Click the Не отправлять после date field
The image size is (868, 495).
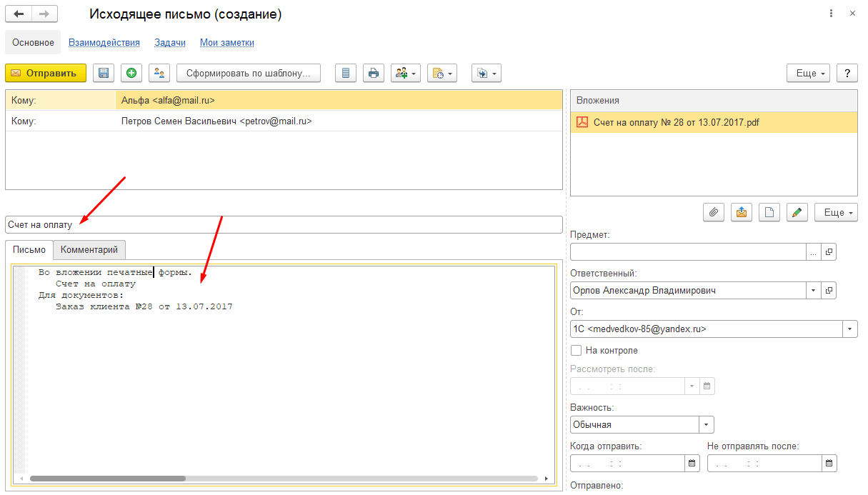[764, 463]
